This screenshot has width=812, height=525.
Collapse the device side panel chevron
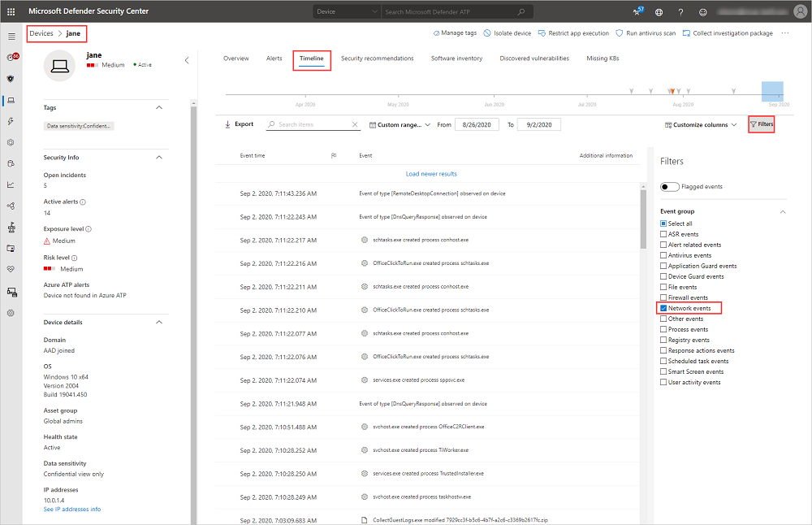click(x=187, y=61)
